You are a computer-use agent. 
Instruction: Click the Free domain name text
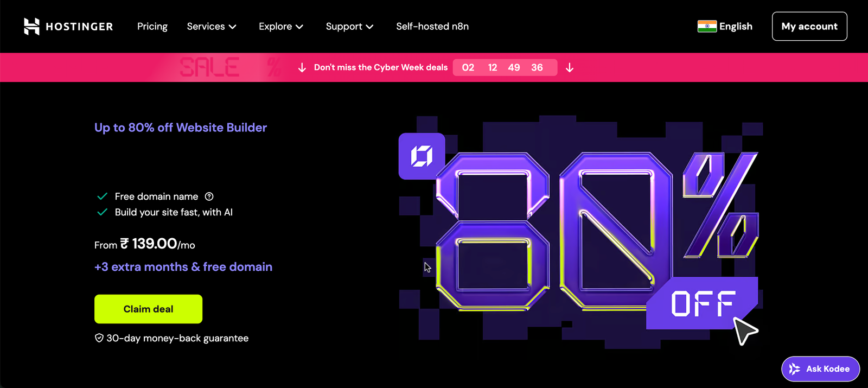coord(156,196)
